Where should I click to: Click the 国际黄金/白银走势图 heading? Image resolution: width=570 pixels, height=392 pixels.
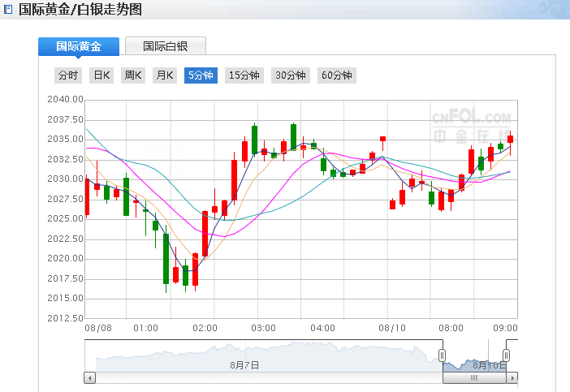(80, 10)
